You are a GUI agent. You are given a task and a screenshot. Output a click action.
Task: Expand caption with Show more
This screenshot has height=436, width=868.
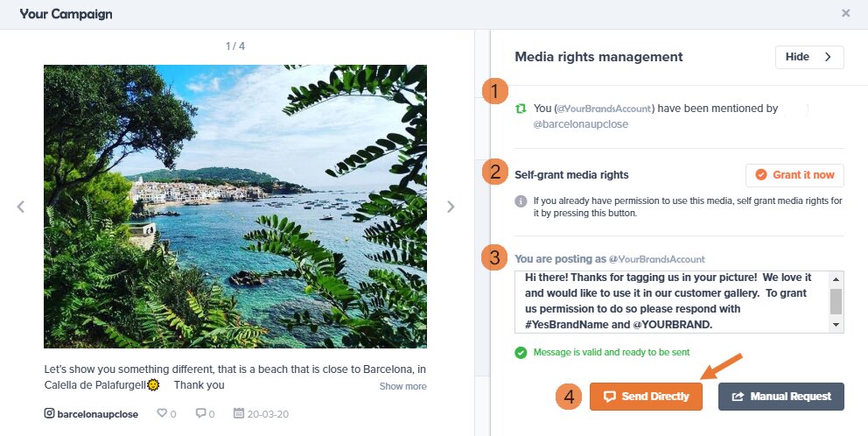pos(402,386)
